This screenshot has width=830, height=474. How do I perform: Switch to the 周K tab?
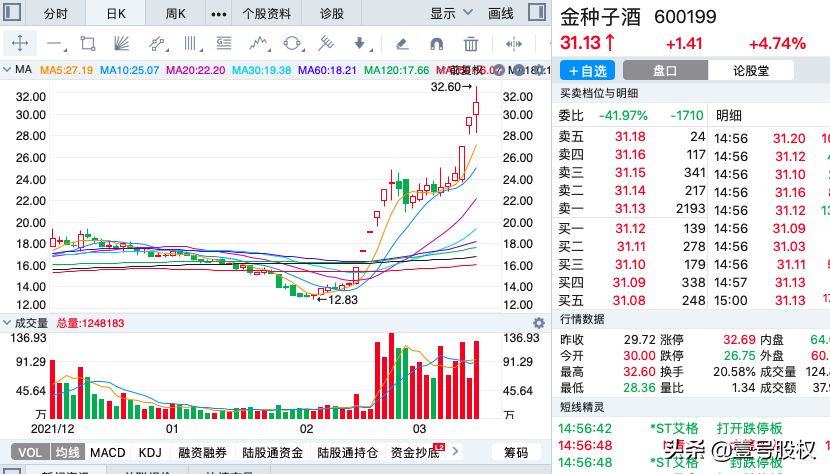coord(175,14)
